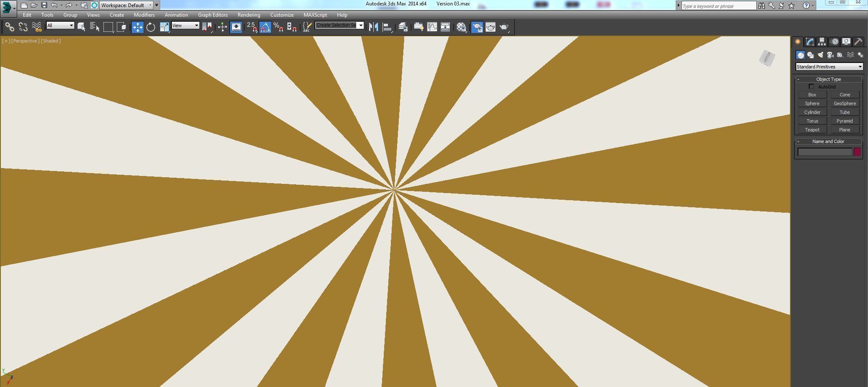Click the Open File folder icon
This screenshot has width=868, height=387.
(x=34, y=5)
